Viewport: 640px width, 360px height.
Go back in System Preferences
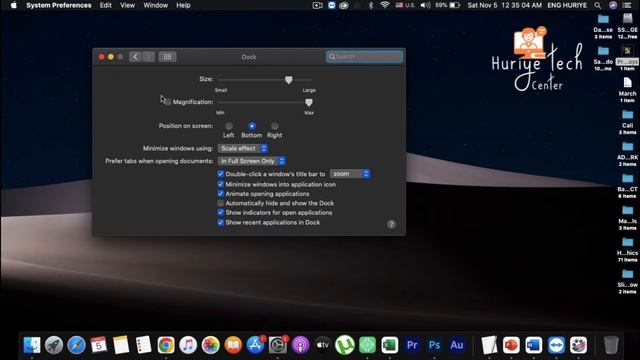[x=136, y=57]
